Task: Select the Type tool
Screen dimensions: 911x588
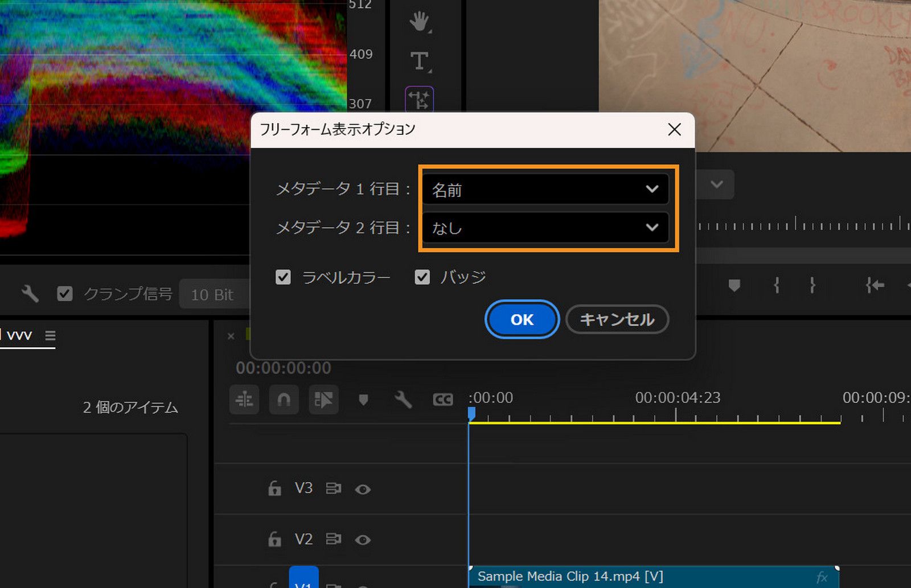Action: 419,61
